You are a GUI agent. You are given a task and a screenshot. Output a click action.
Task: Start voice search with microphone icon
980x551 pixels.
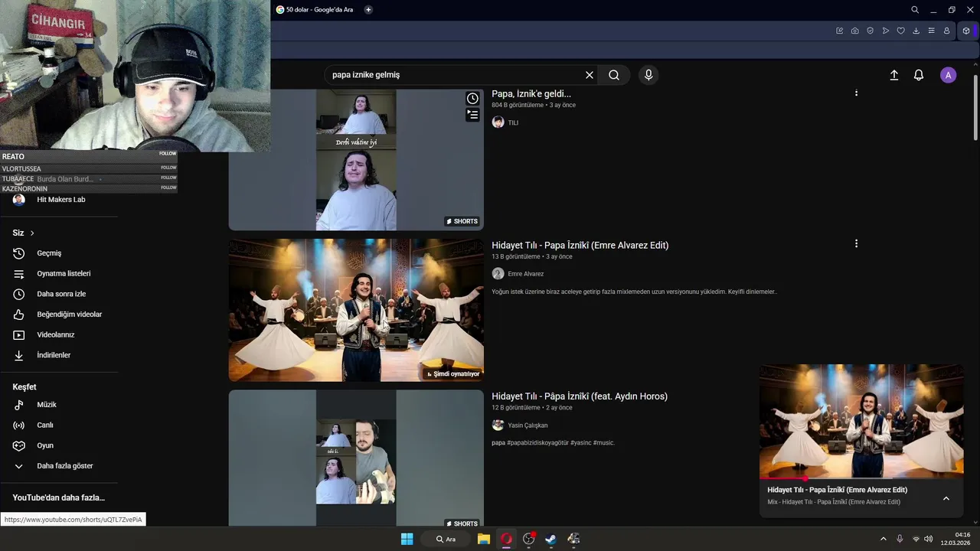[648, 75]
